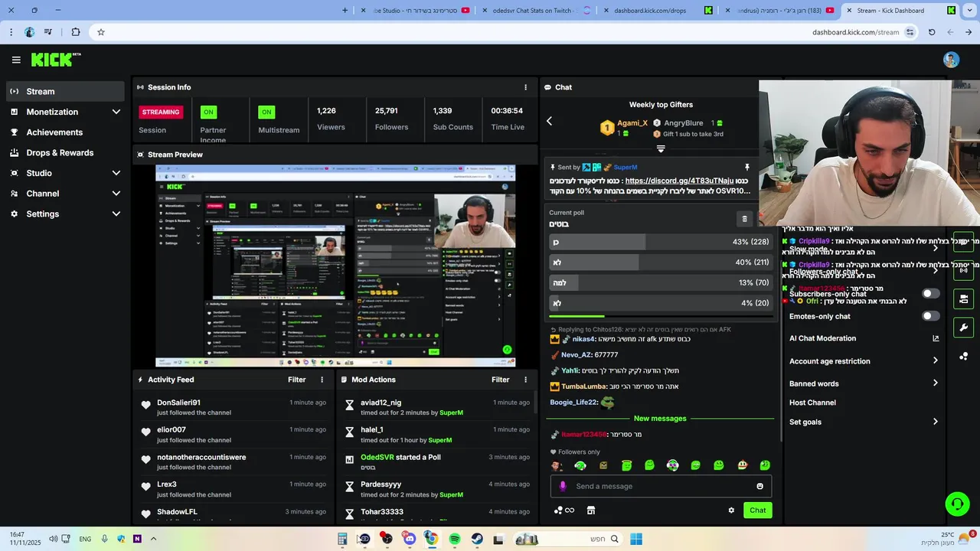Jump to New messages in chat
This screenshot has width=980, height=551.
660,419
